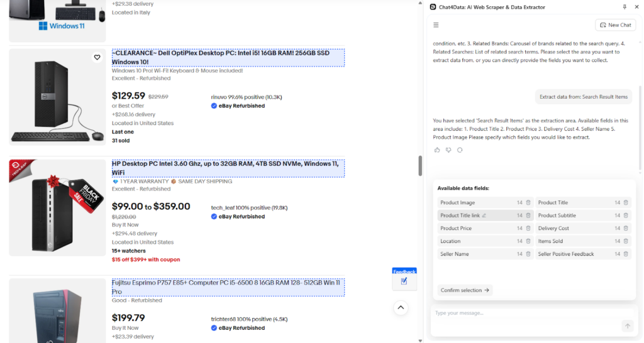This screenshot has height=343, width=644.
Task: Click eBay Refurbished badge under trichter68
Action: (x=238, y=328)
